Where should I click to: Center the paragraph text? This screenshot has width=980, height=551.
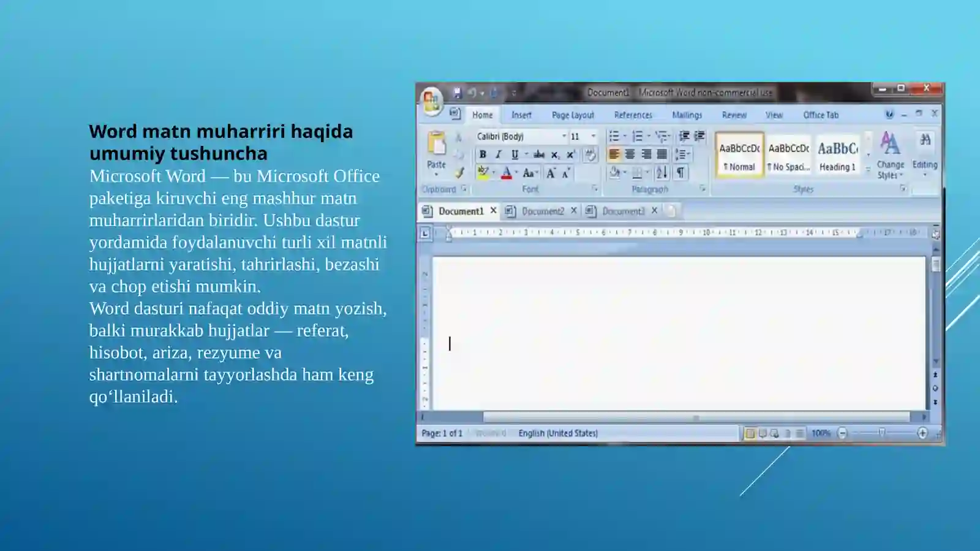(x=630, y=154)
